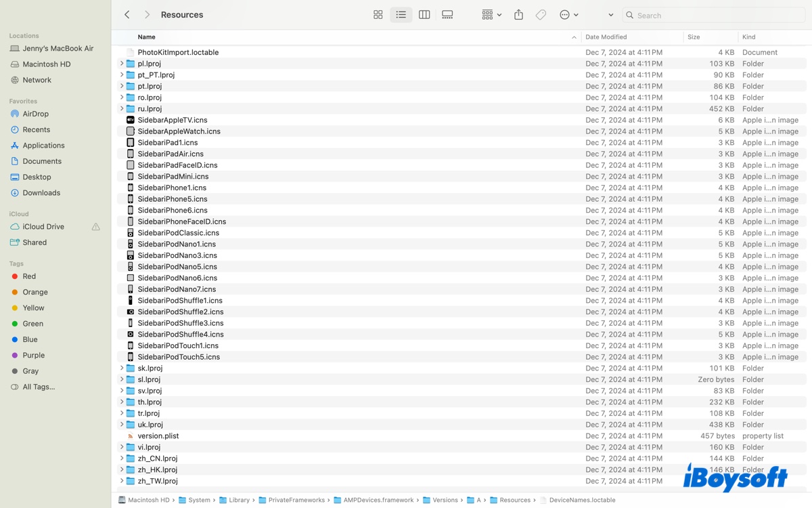Open AirDrop in the sidebar

[x=35, y=114]
